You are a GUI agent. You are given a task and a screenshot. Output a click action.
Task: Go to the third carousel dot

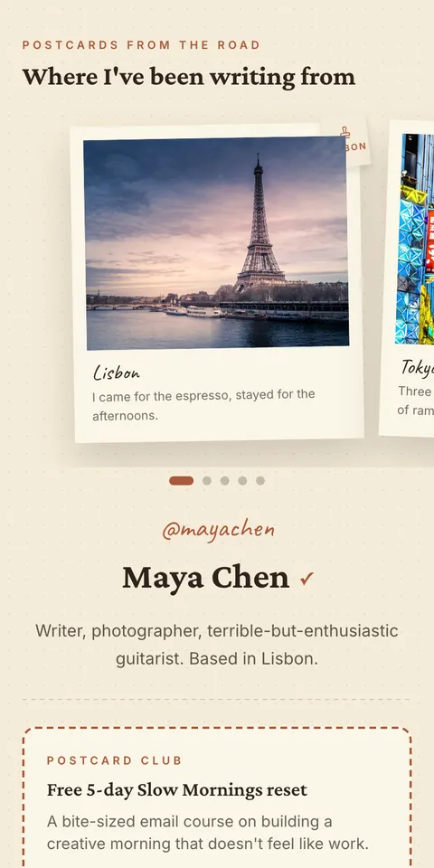pos(225,480)
